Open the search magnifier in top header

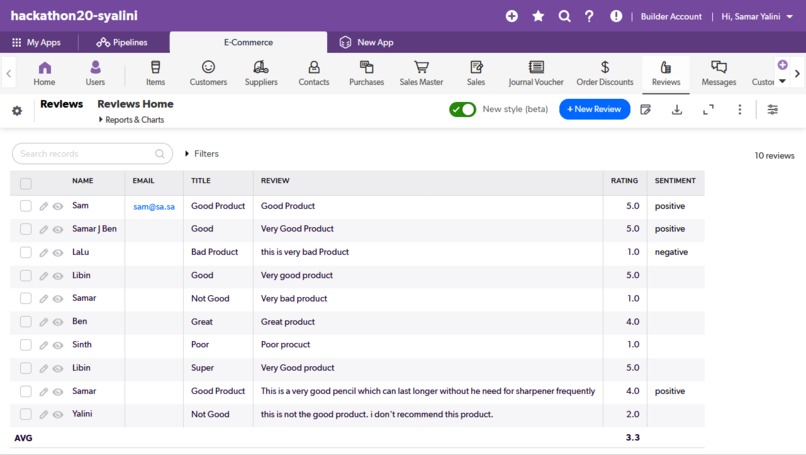point(564,16)
